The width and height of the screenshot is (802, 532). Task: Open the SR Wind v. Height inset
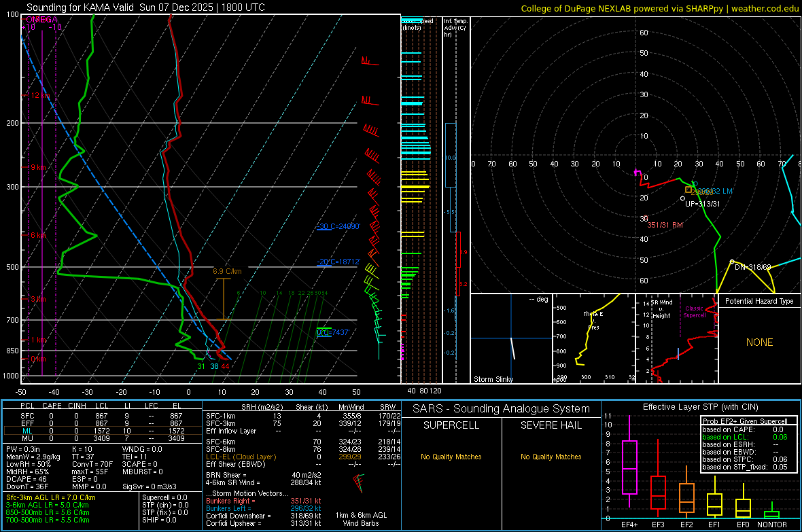677,338
